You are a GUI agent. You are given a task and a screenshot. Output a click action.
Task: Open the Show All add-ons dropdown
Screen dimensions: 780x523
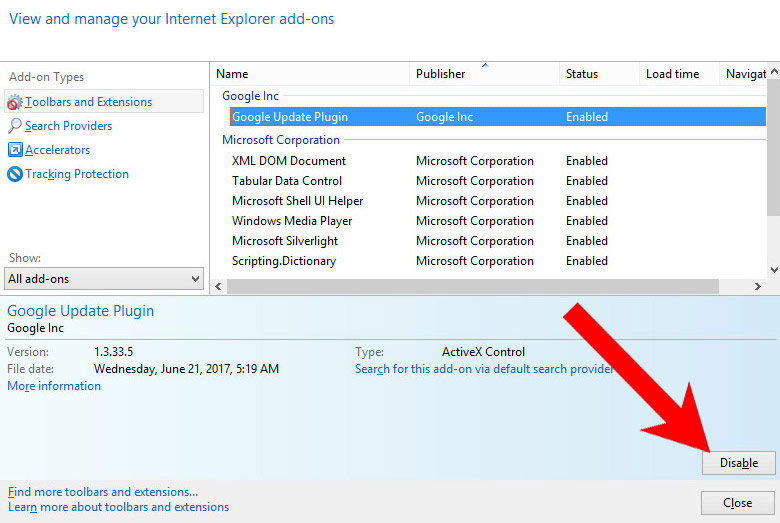[x=104, y=279]
